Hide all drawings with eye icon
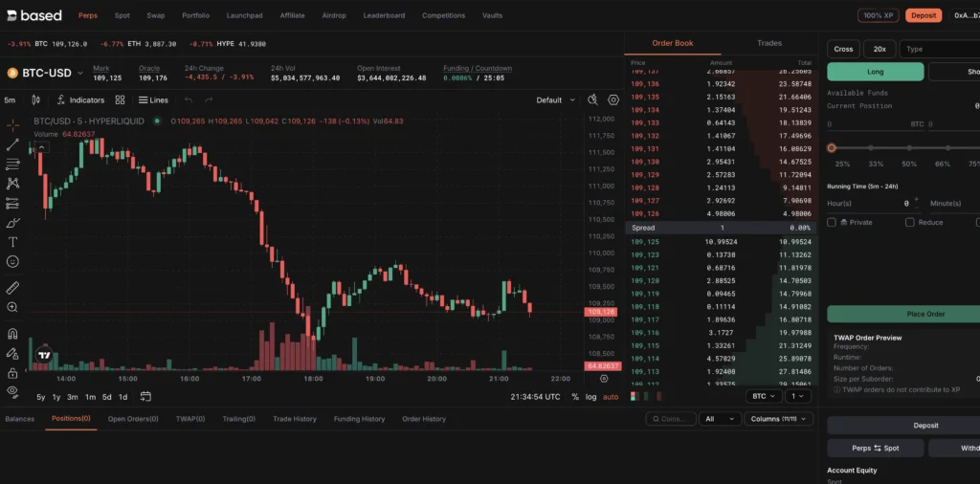 tap(12, 391)
